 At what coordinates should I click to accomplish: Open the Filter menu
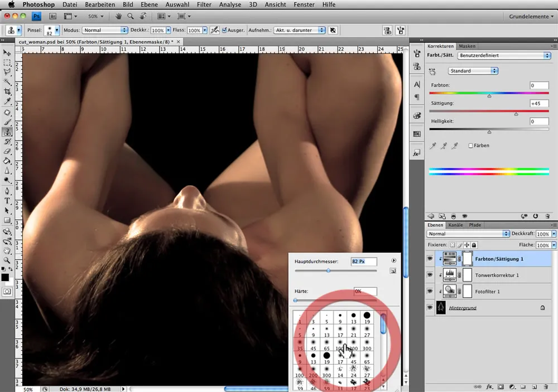tap(204, 4)
